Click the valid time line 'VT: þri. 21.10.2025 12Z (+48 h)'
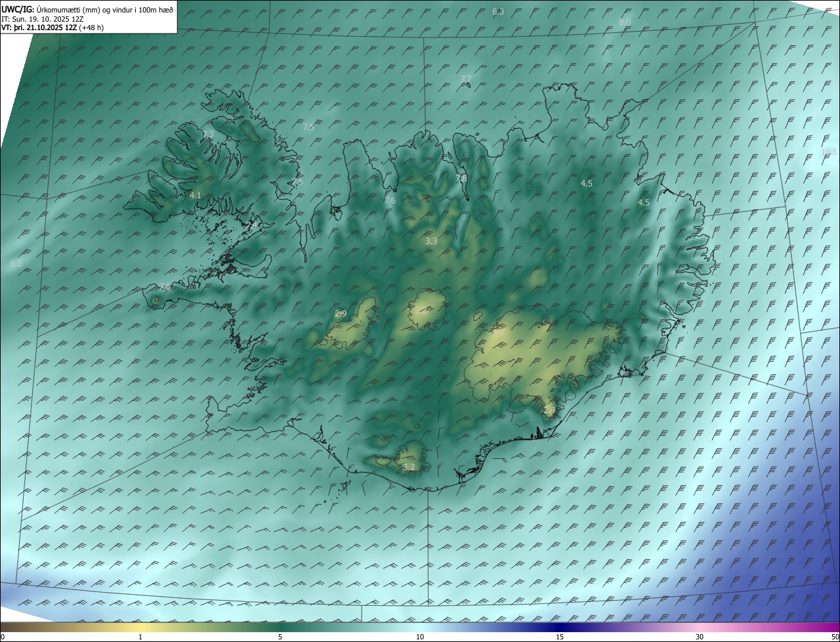840x642 pixels. 52,28
